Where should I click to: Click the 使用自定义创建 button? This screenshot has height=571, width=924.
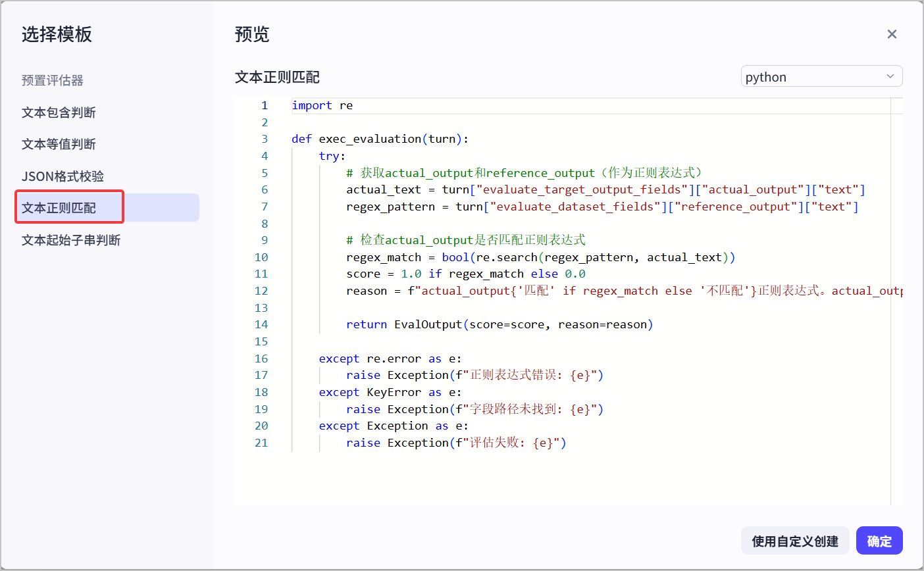795,541
